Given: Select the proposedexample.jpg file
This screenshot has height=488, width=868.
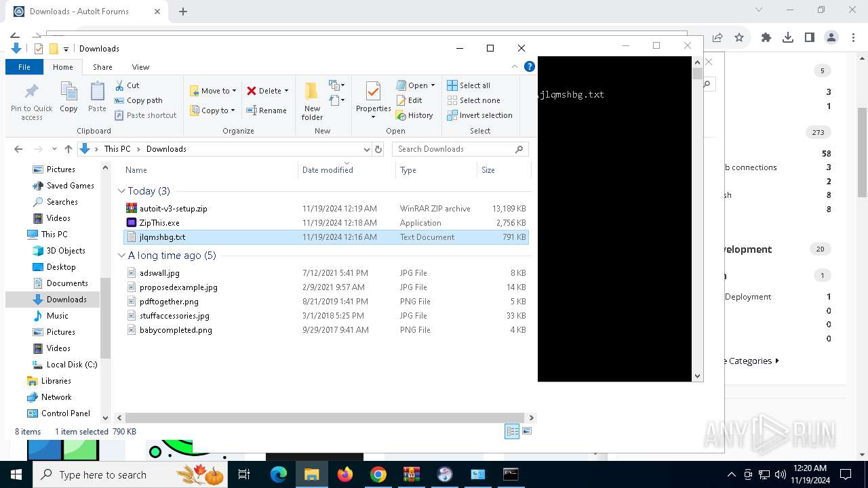Looking at the screenshot, I should (178, 287).
